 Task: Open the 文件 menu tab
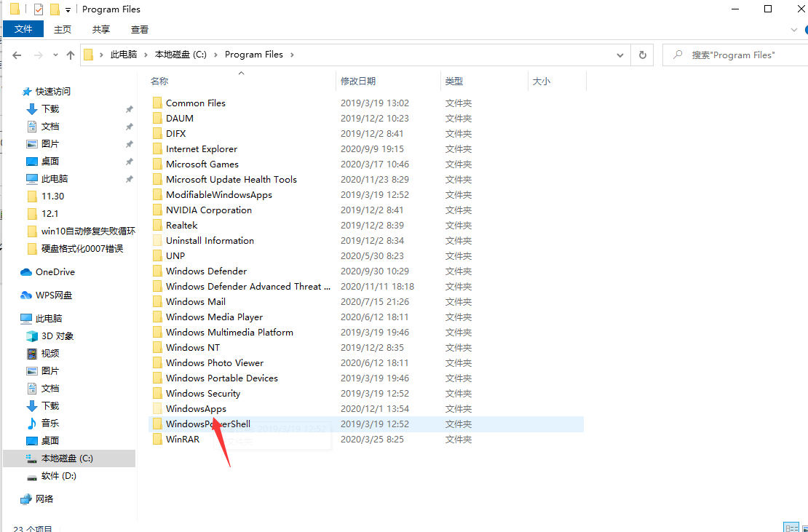[23, 29]
